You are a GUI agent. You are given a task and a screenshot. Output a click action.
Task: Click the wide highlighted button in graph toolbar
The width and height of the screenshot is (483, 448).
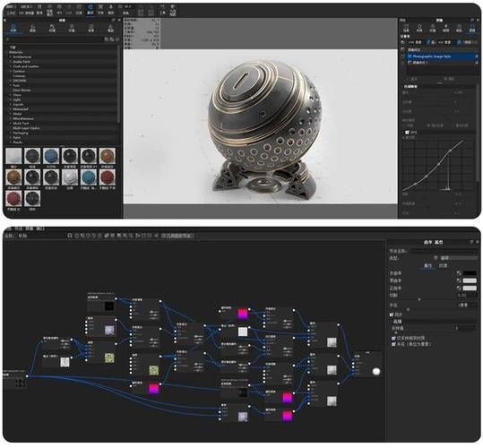pyautogui.click(x=177, y=236)
